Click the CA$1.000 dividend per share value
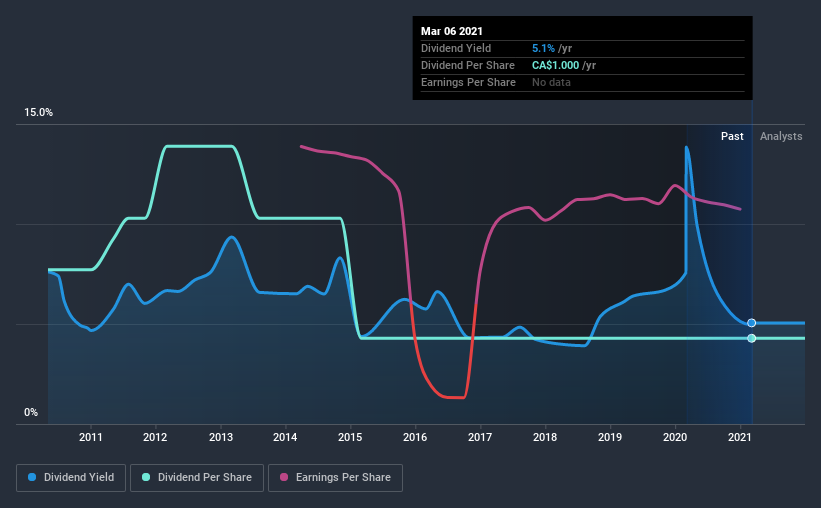Image resolution: width=821 pixels, height=508 pixels. point(556,65)
